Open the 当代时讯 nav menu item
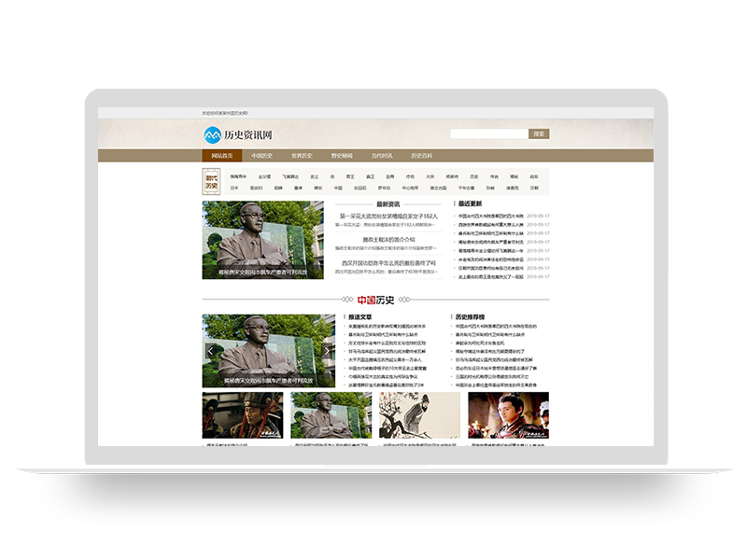Viewport: 747px width, 560px height. [x=382, y=156]
